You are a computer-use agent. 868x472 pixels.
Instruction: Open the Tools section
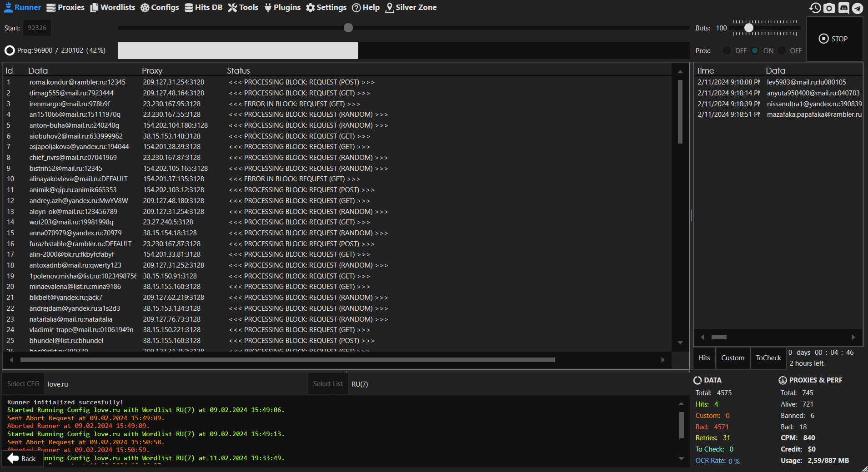[x=243, y=7]
